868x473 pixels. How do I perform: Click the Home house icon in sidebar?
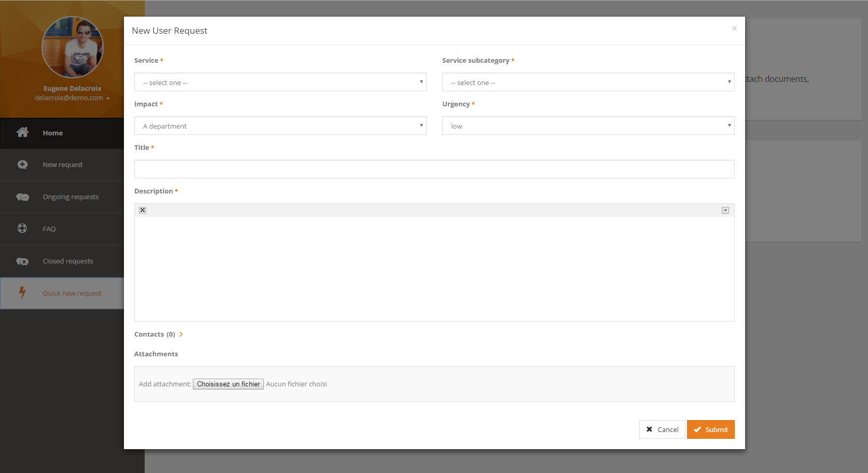coord(22,133)
